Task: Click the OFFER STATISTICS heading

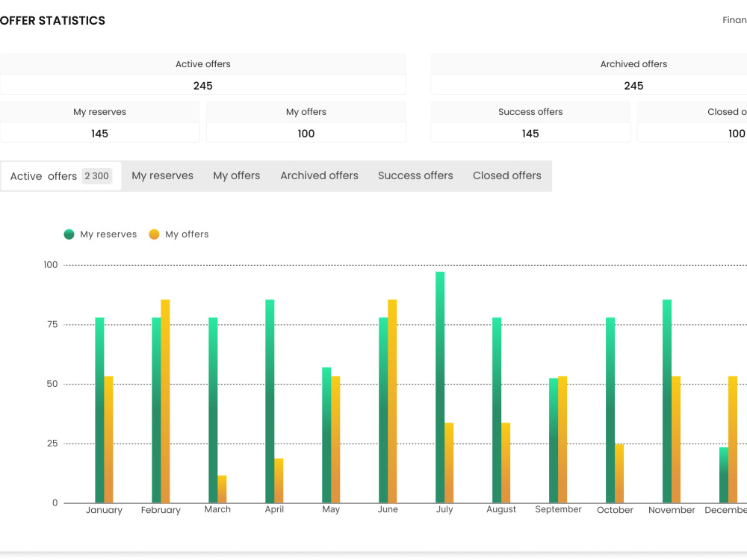Action: (52, 21)
